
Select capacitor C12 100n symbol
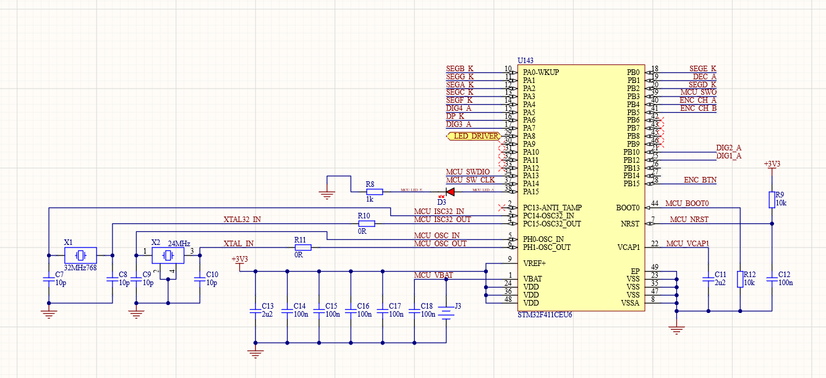772,279
